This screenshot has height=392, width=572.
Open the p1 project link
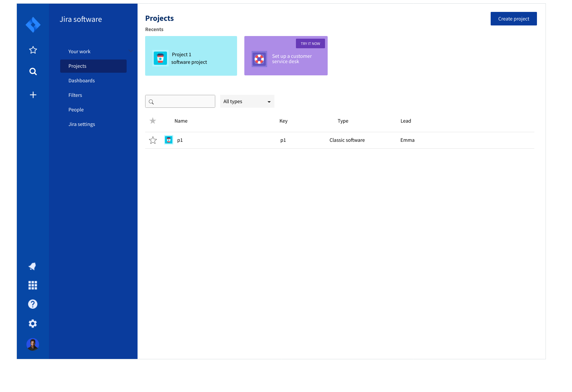click(x=180, y=140)
